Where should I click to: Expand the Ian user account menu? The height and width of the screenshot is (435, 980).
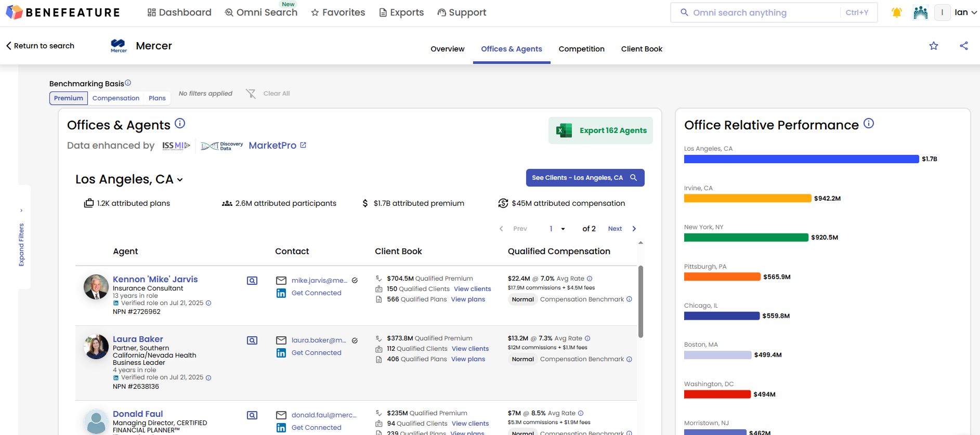965,12
